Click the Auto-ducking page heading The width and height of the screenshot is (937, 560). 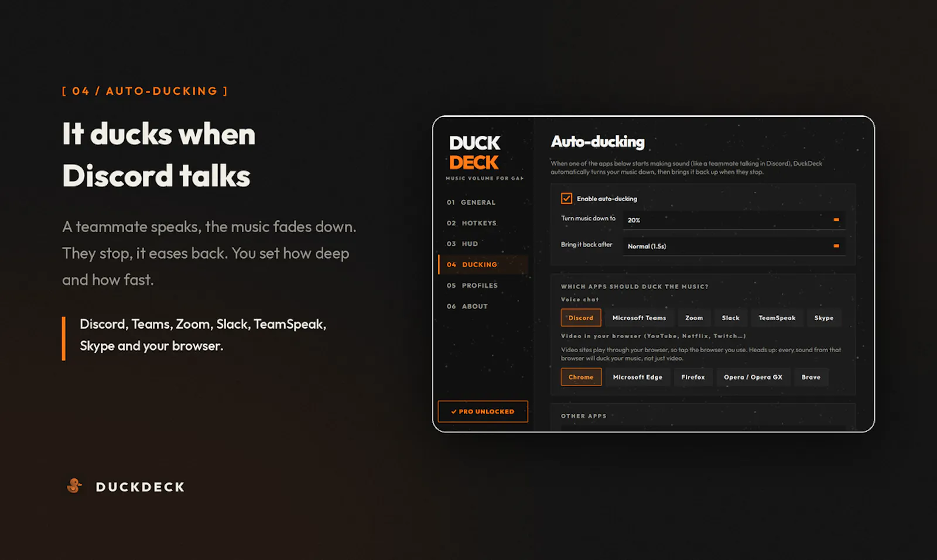click(x=597, y=142)
